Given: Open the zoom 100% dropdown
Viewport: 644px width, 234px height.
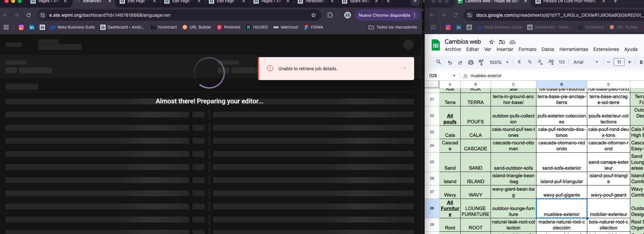Looking at the screenshot, I should coord(499,62).
